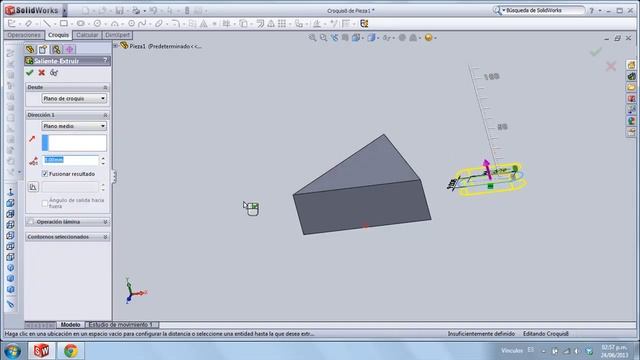
Task: Switch to the DimXpert tab
Action: pos(117,35)
